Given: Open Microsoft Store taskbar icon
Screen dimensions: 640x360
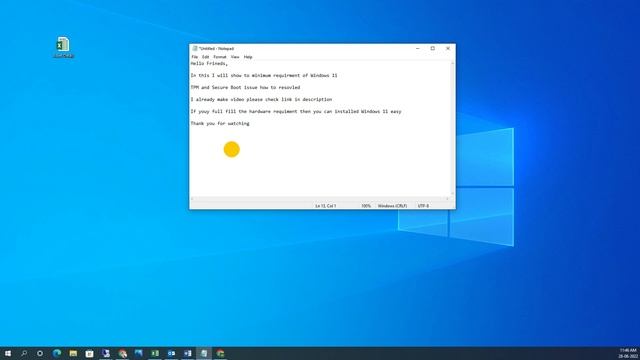Looking at the screenshot, I should [89, 353].
